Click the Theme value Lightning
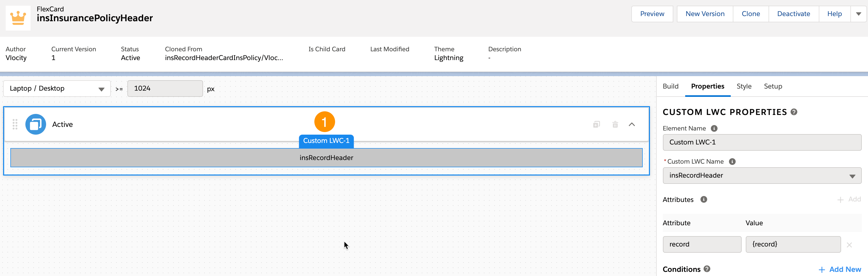The height and width of the screenshot is (276, 868). click(x=449, y=58)
